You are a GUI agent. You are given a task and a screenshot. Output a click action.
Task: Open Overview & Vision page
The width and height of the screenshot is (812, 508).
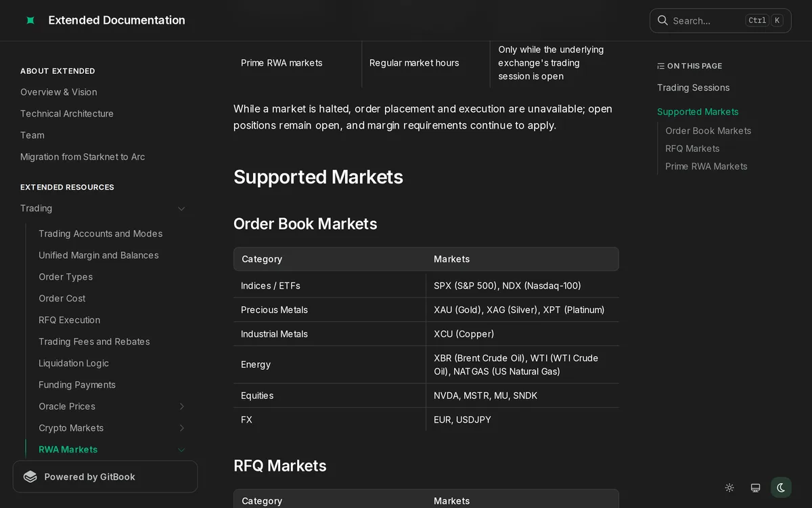(x=59, y=92)
